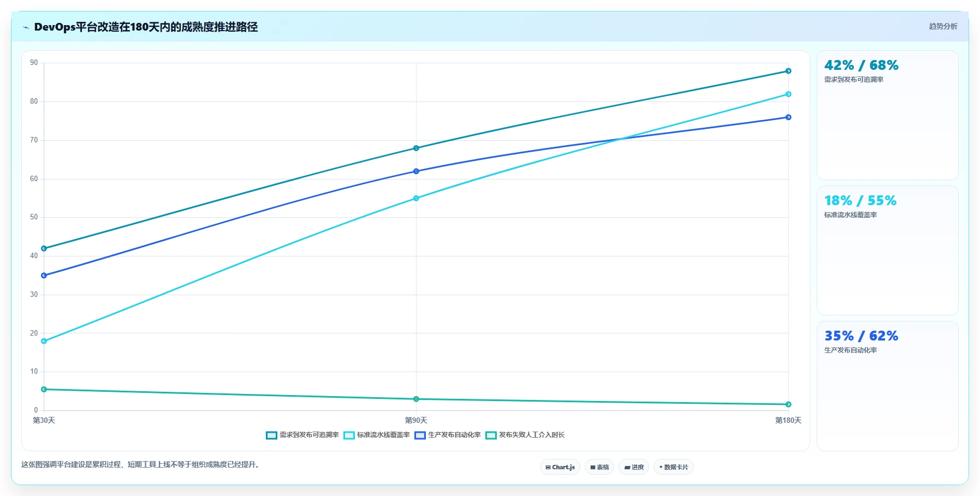The height and width of the screenshot is (496, 980).
Task: Click the 生产发布自动化率 card caption
Action: pyautogui.click(x=850, y=350)
